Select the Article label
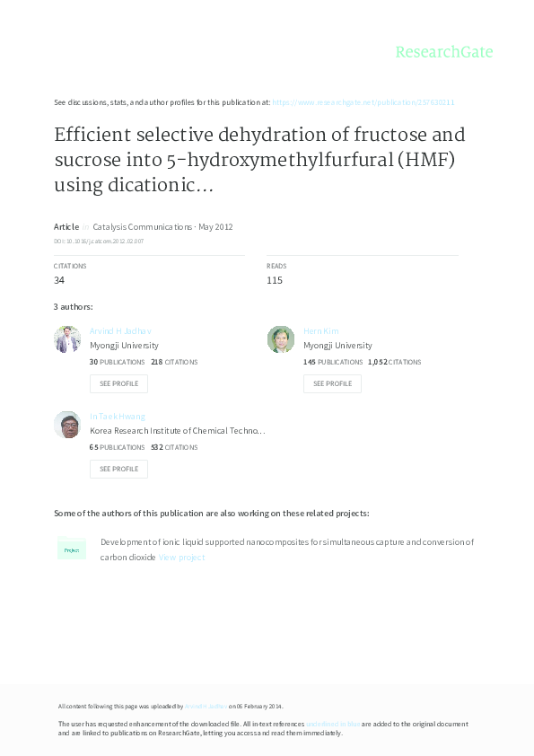Screen dimensions: 534x756 tap(64, 226)
